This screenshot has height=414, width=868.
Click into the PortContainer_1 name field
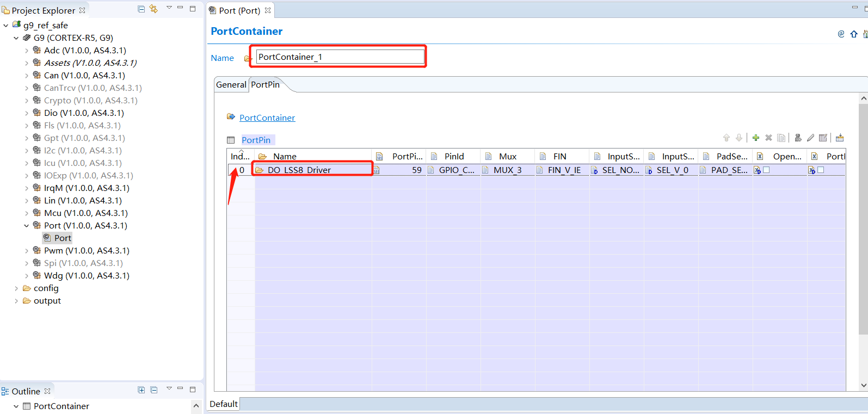[340, 57]
